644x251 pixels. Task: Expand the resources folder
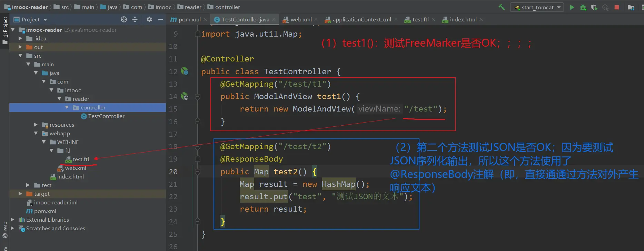pyautogui.click(x=36, y=125)
